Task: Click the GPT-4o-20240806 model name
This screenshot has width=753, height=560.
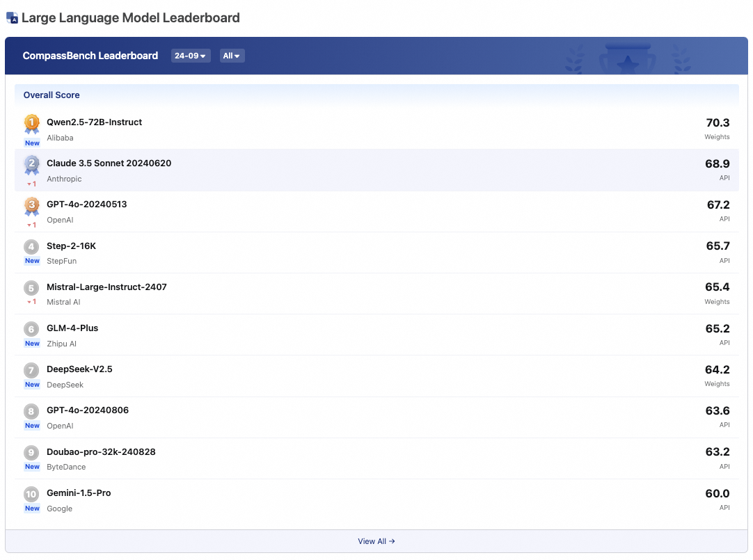Action: click(88, 410)
